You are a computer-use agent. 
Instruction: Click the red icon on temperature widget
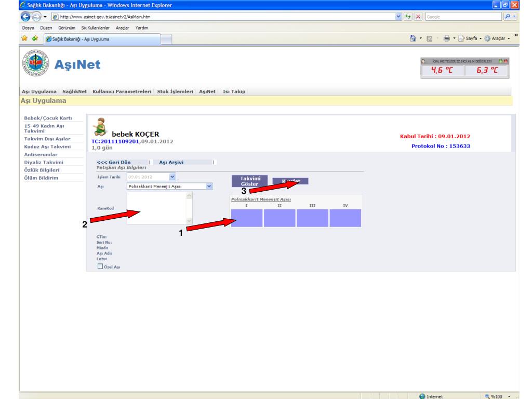pos(506,61)
